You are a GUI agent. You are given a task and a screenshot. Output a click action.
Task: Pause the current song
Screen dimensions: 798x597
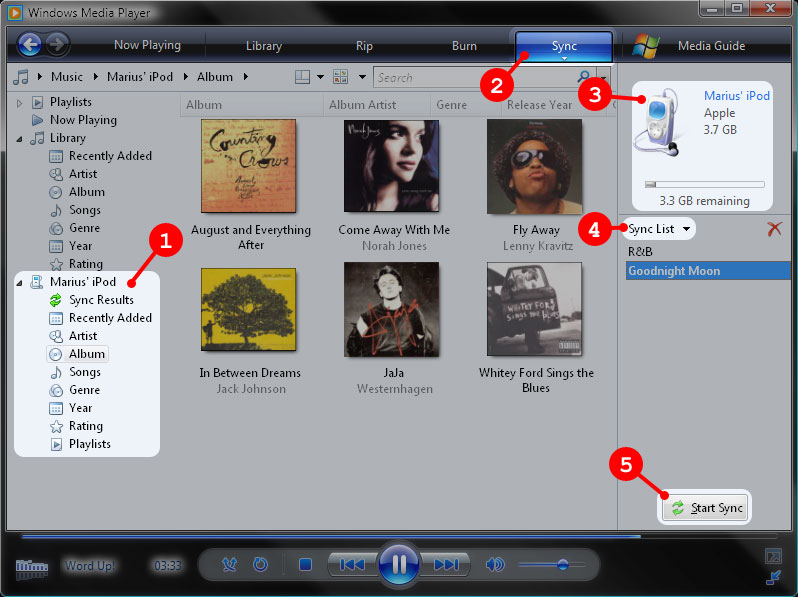pyautogui.click(x=399, y=563)
